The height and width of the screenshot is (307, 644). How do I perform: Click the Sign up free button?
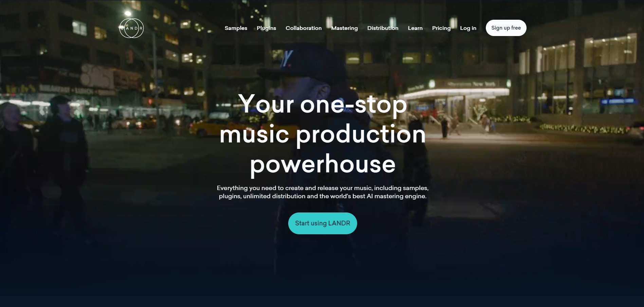click(x=506, y=28)
